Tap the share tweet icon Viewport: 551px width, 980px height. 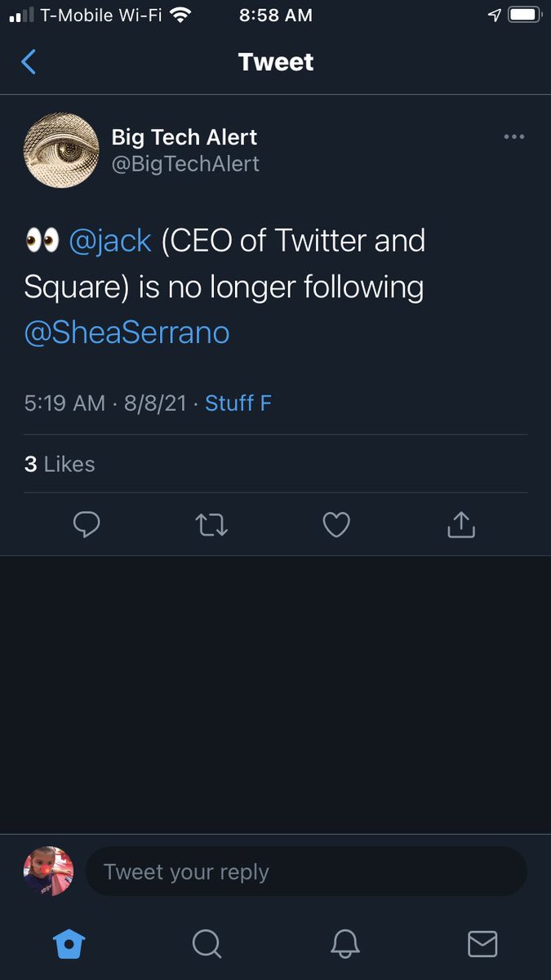461,524
